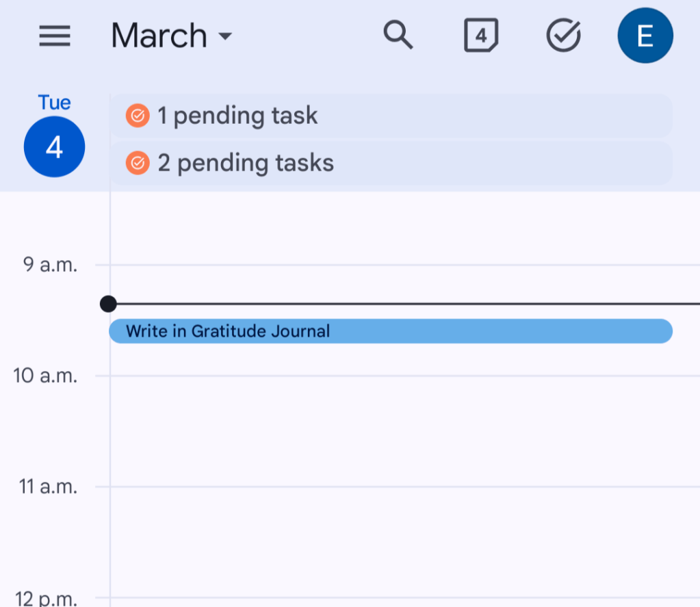Tap the search magnifier icon
Viewport: 700px width, 607px height.
(x=398, y=35)
